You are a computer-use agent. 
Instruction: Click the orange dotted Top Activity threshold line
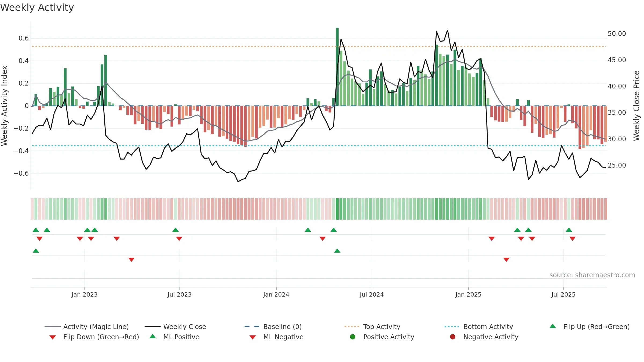point(319,47)
